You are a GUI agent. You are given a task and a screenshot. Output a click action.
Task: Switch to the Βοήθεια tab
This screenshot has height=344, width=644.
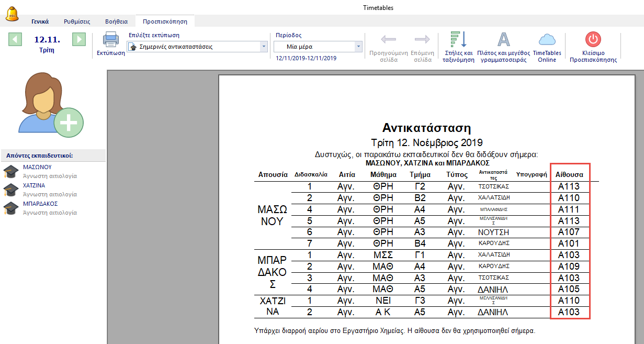116,21
